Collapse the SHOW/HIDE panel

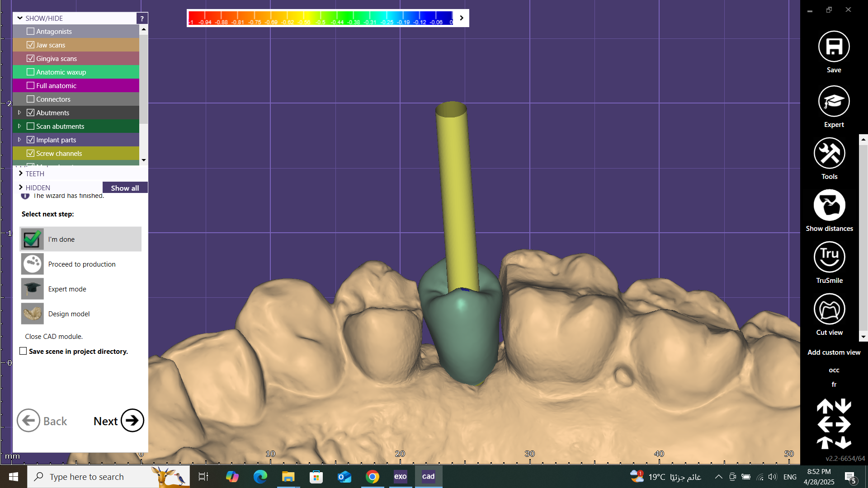click(x=20, y=18)
